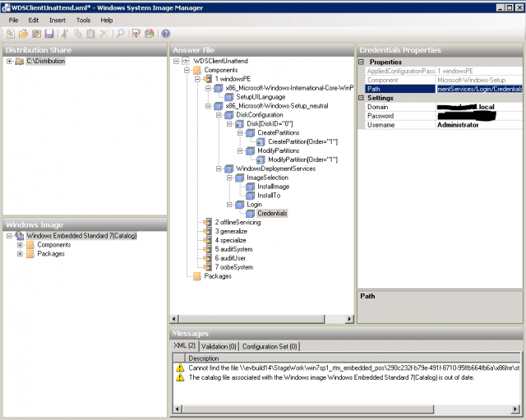
Task: Switch to the Configuration Set (0) tab
Action: [271, 347]
